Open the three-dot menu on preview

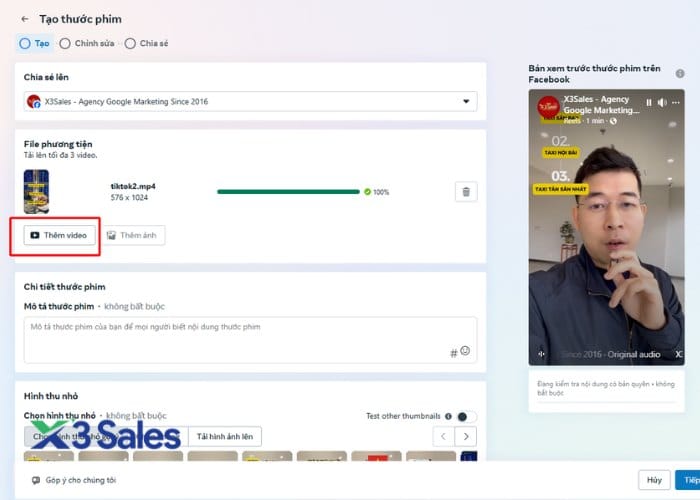(676, 103)
